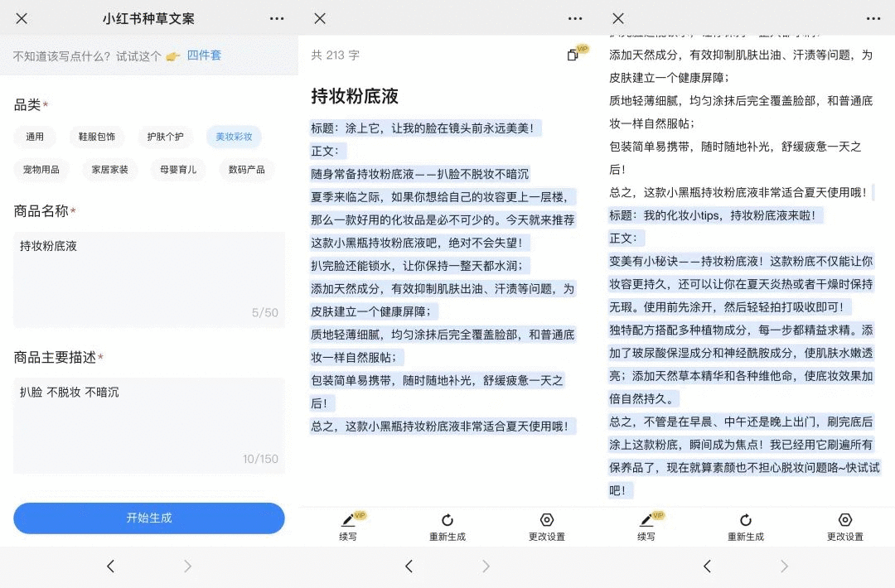The image size is (895, 588).
Task: Select the 数码产品 category chip
Action: click(247, 170)
